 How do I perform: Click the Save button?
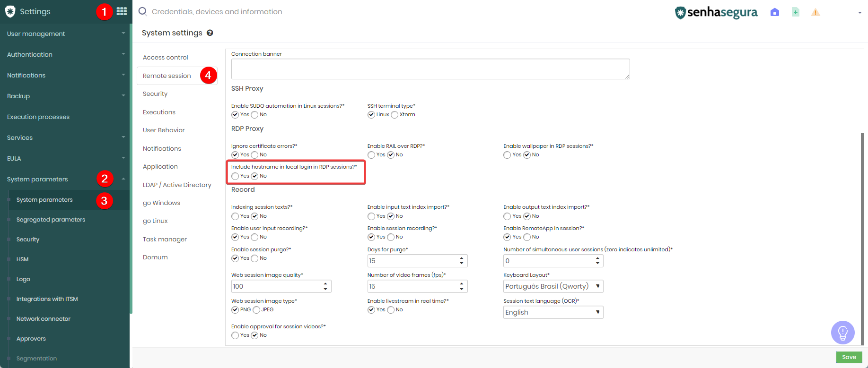coord(849,357)
